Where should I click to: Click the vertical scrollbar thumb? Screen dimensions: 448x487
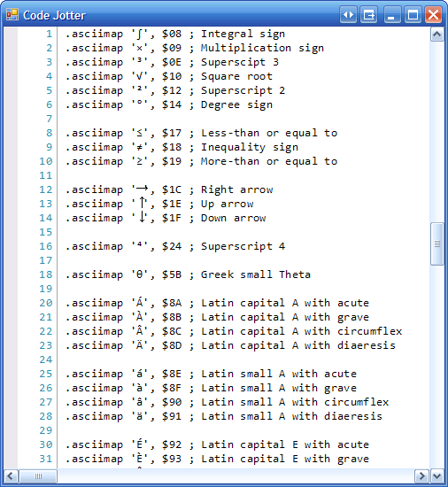click(437, 243)
